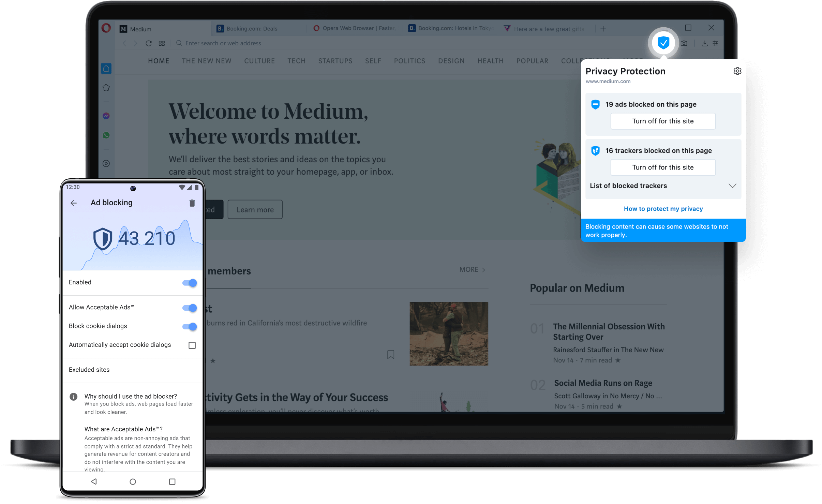Click the home icon in the sidebar
This screenshot has height=504, width=822.
(106, 68)
